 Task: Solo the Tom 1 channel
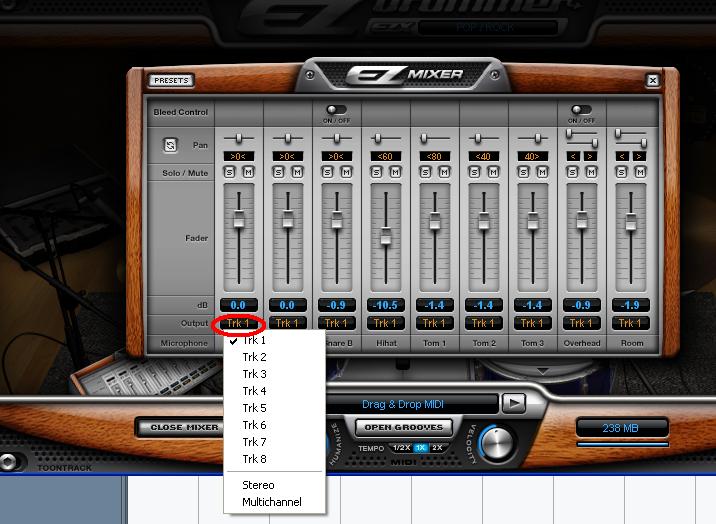(x=425, y=172)
